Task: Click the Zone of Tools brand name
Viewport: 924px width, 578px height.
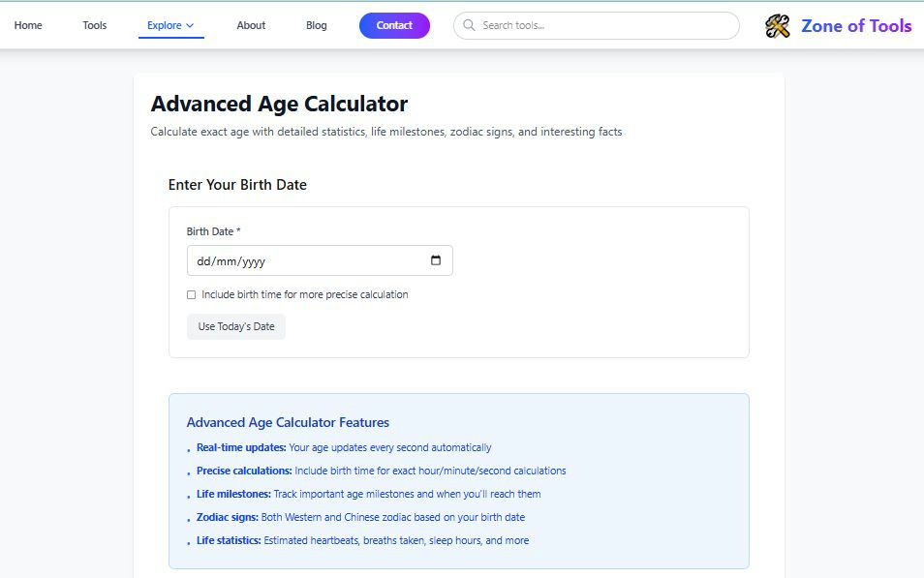Action: coord(856,25)
